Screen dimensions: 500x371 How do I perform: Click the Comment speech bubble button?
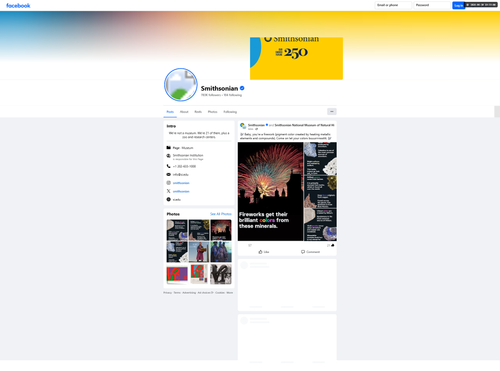(310, 252)
